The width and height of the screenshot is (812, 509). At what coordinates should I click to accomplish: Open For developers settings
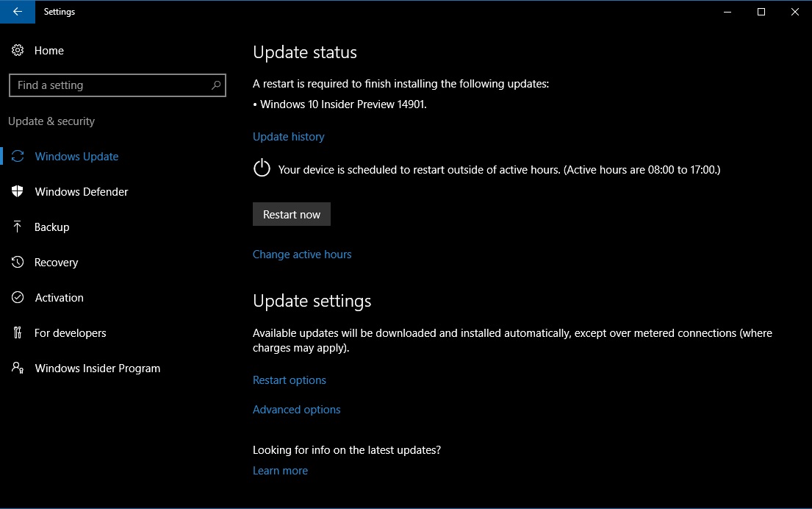tap(70, 332)
